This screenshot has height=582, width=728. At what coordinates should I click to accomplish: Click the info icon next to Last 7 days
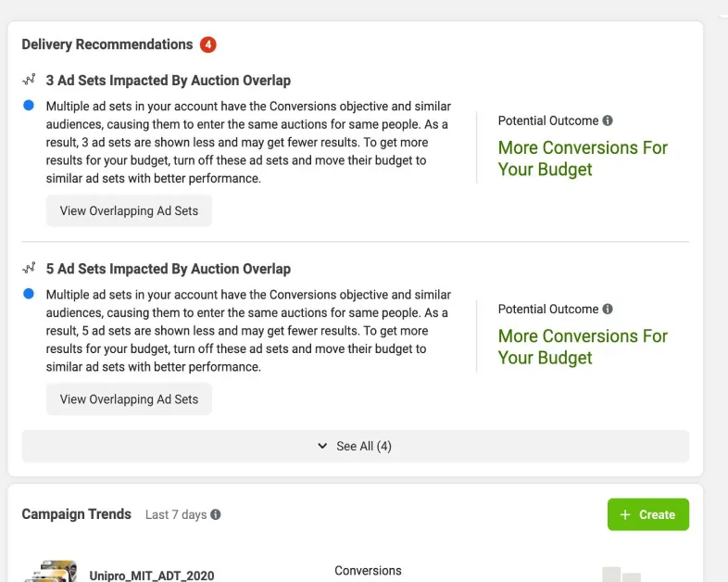[x=216, y=514]
